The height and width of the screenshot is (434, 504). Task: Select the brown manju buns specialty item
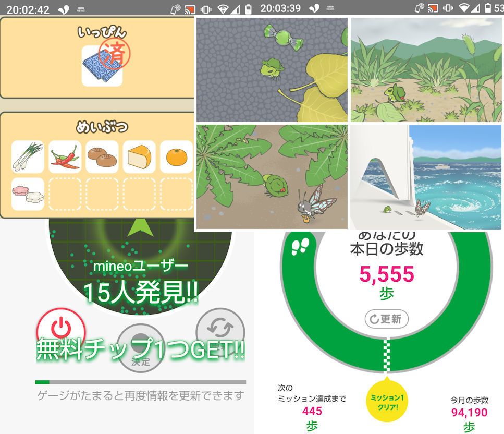pyautogui.click(x=102, y=157)
